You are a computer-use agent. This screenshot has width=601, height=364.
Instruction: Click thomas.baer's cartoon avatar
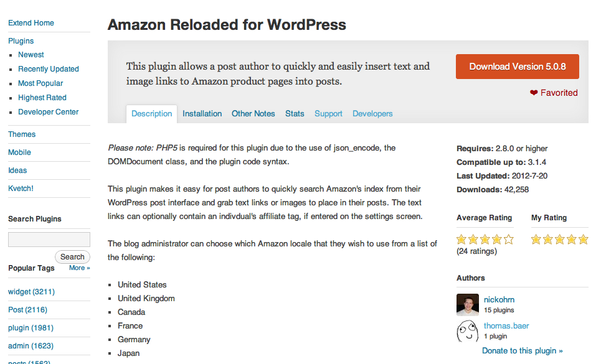(468, 330)
